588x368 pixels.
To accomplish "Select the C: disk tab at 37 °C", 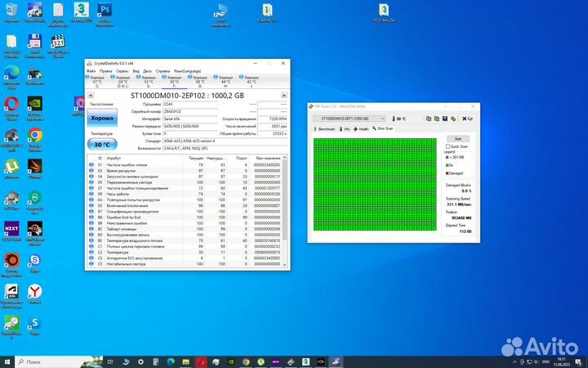I will [x=97, y=82].
